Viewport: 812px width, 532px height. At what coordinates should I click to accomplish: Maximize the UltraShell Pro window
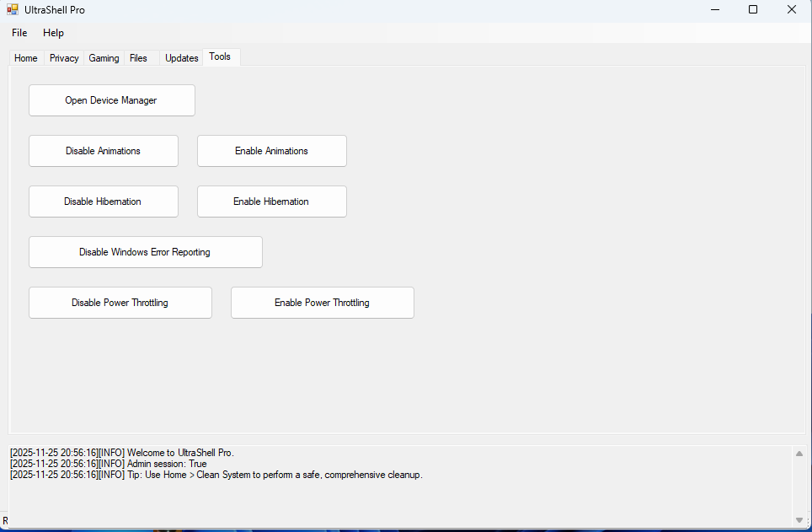(x=753, y=9)
